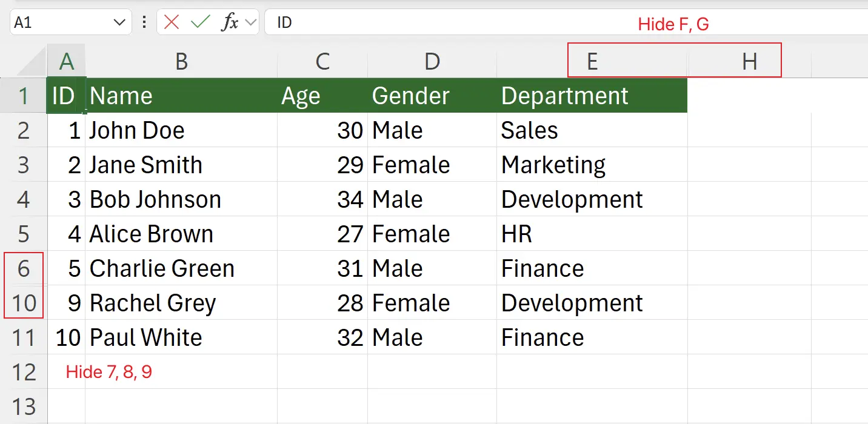This screenshot has height=424, width=868.
Task: Select row 6 by its header
Action: pos(24,268)
